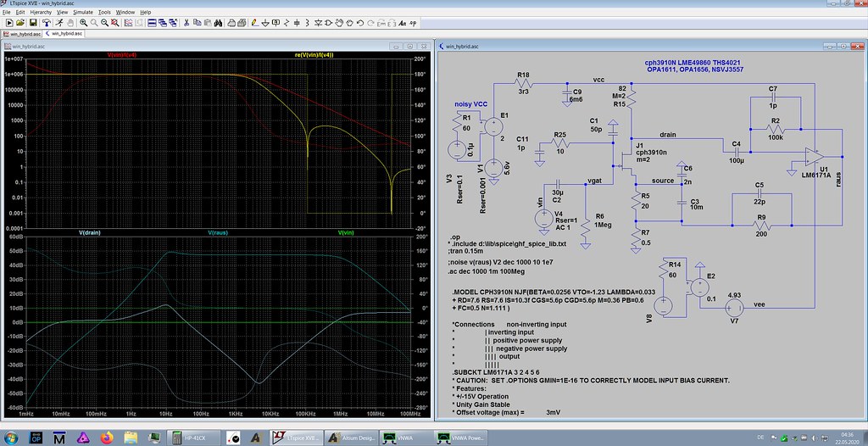Click the V(drain) trace label
The width and height of the screenshot is (868, 446).
tap(90, 232)
